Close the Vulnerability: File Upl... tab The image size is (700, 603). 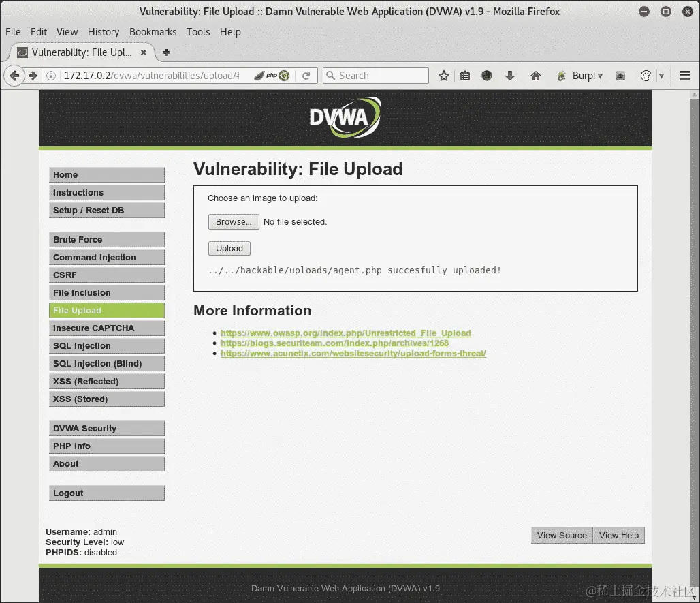(144, 52)
